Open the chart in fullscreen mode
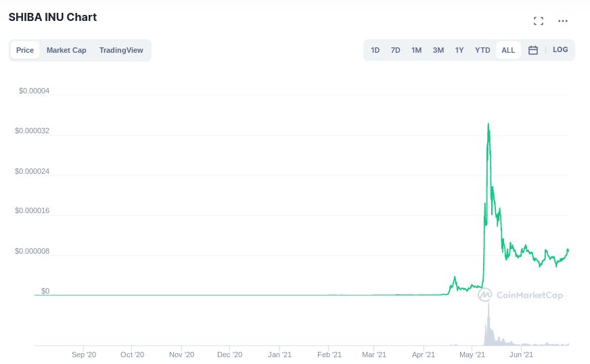 click(539, 21)
